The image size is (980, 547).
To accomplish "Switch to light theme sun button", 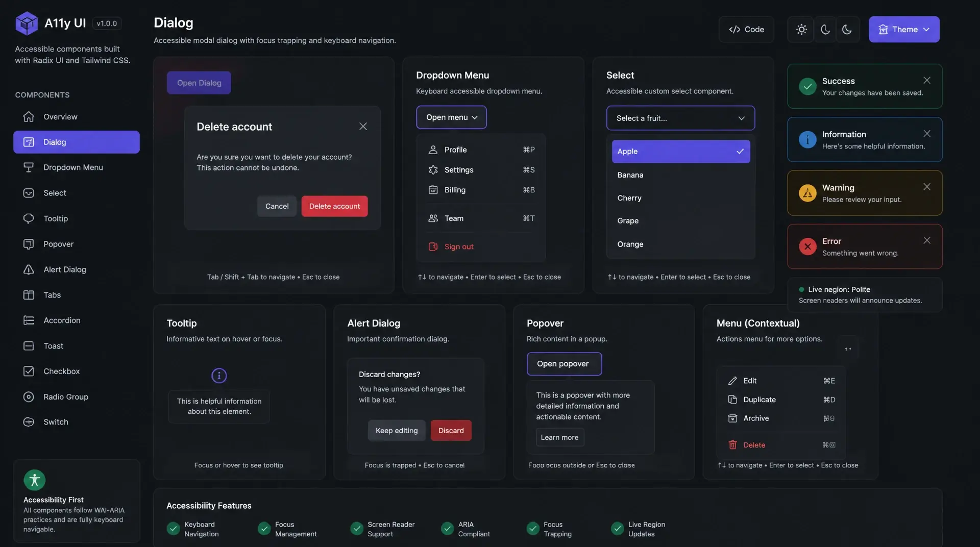I will [x=801, y=30].
